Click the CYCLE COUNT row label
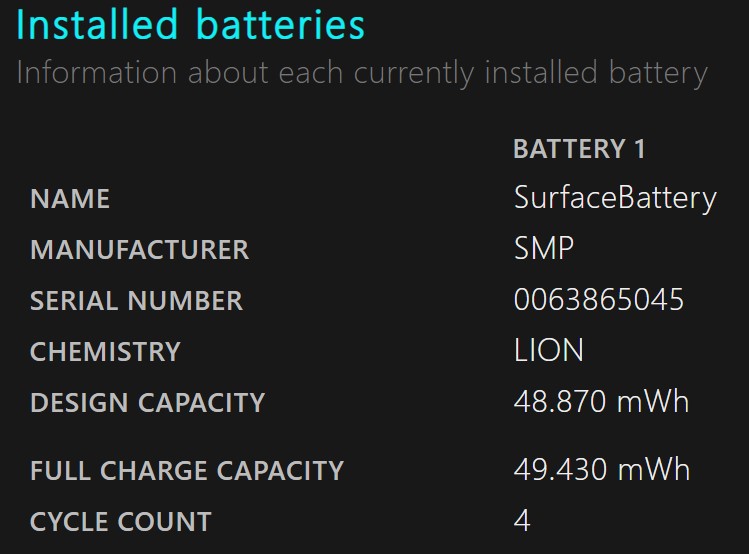The height and width of the screenshot is (554, 749). click(120, 522)
